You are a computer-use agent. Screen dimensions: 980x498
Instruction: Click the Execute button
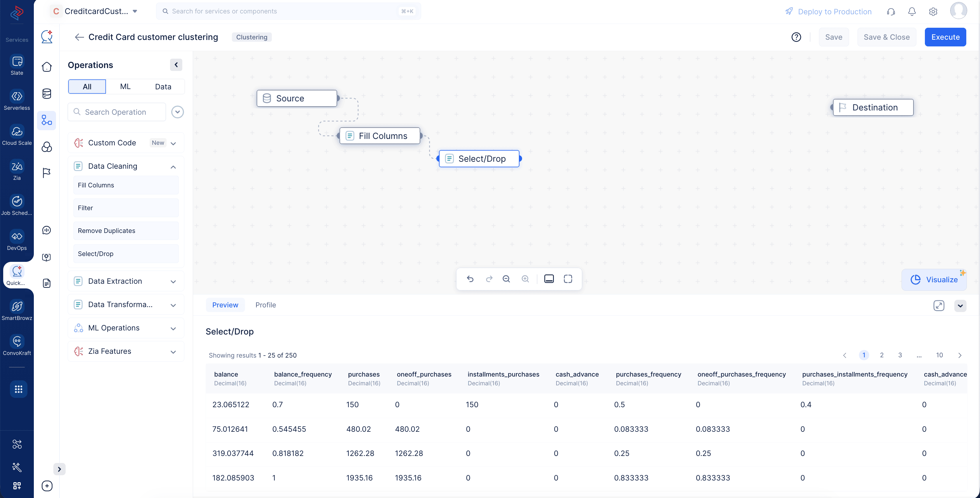[x=945, y=37]
